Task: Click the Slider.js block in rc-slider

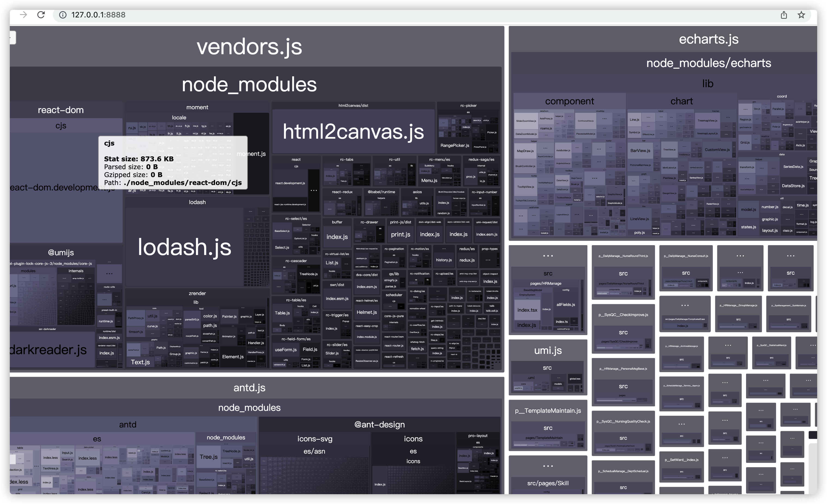Action: coord(332,353)
